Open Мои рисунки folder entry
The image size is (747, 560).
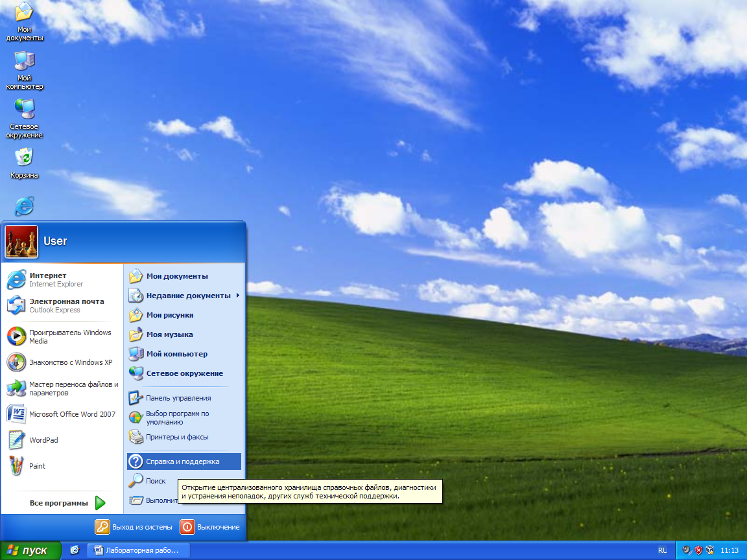184,315
